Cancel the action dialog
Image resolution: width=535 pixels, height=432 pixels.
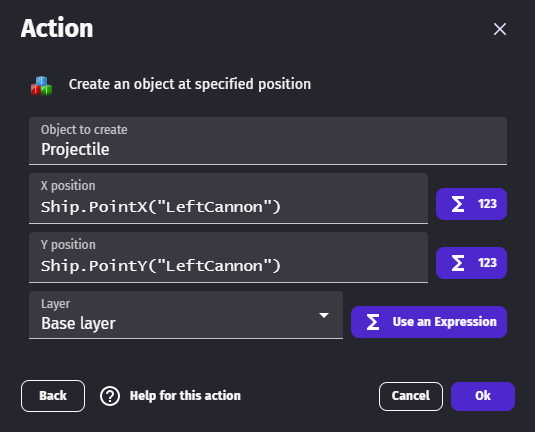(411, 397)
